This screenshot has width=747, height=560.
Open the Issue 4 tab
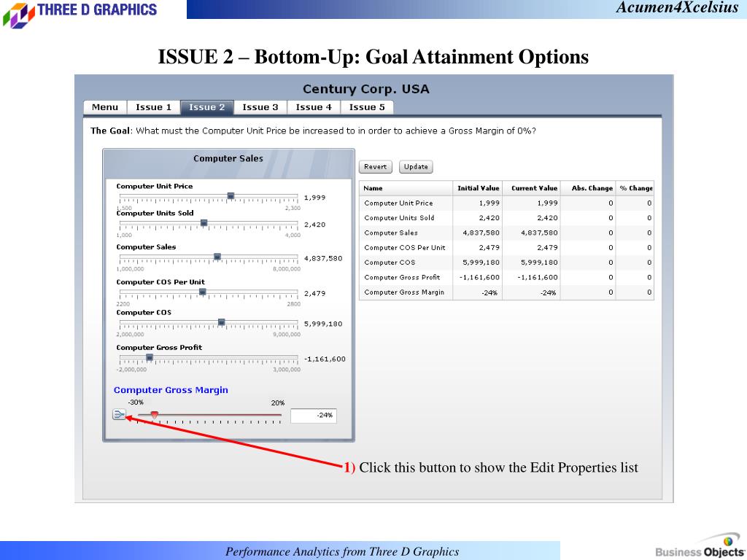click(x=314, y=107)
